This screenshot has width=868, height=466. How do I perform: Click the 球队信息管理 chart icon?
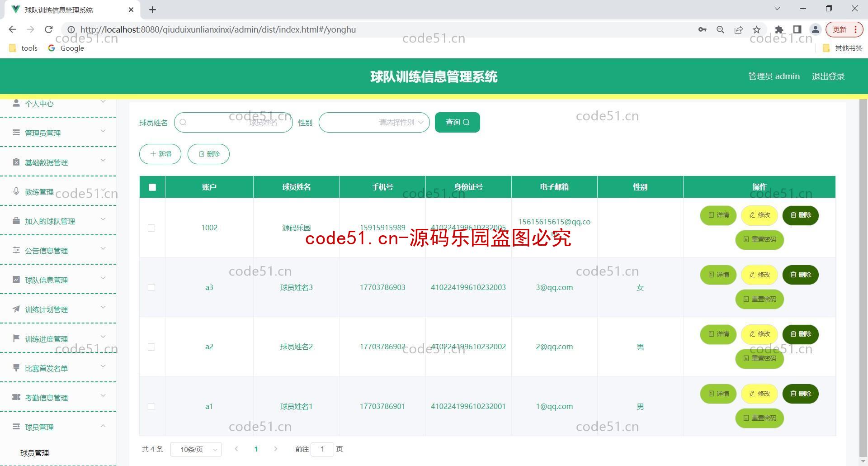tap(16, 280)
